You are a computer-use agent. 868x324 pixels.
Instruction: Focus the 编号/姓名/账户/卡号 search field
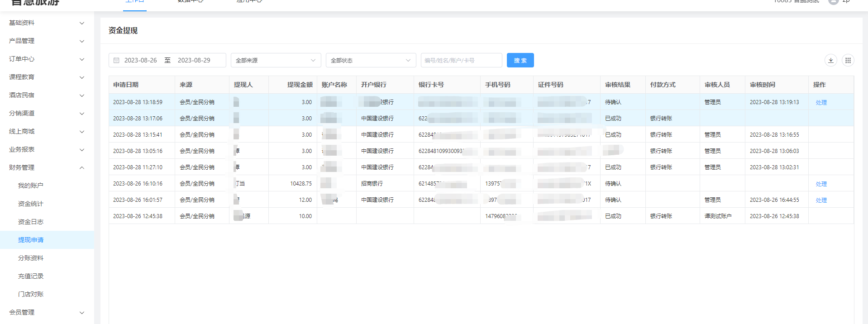point(461,60)
